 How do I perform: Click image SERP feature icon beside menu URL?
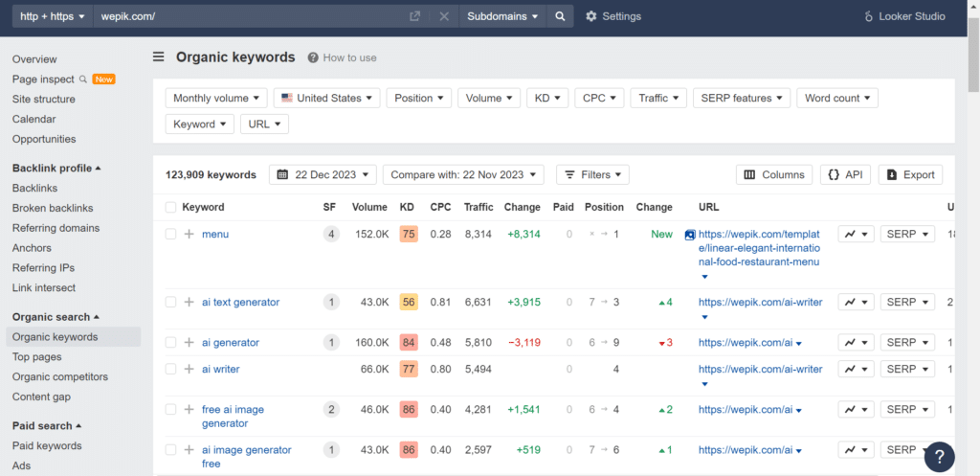[x=690, y=235]
